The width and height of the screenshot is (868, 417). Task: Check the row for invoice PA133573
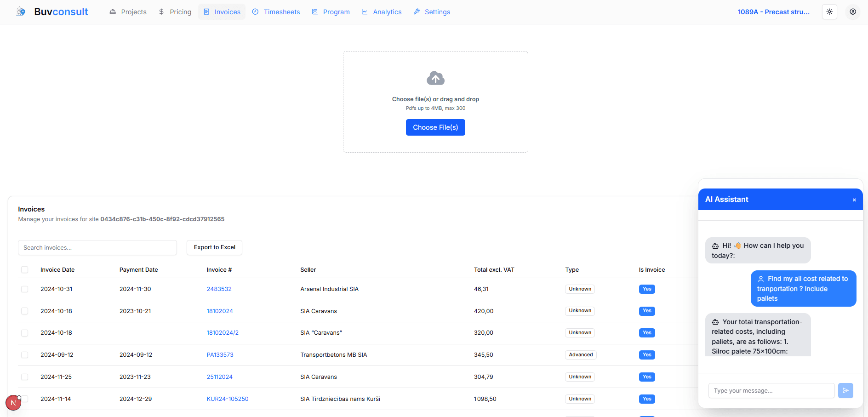click(x=25, y=355)
